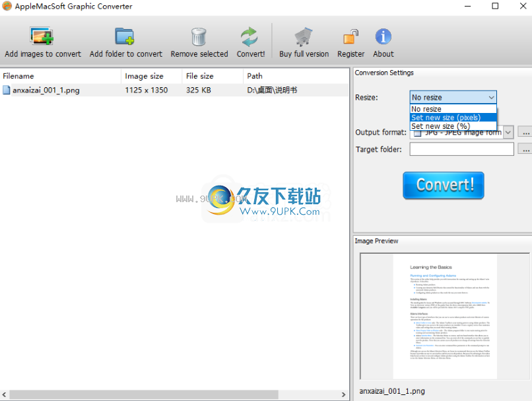Select Set new size (pixels) option
The height and width of the screenshot is (401, 532).
pos(453,118)
